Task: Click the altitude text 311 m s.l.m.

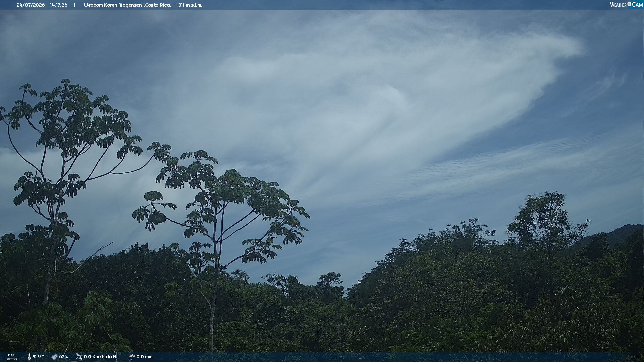Action: [190, 5]
